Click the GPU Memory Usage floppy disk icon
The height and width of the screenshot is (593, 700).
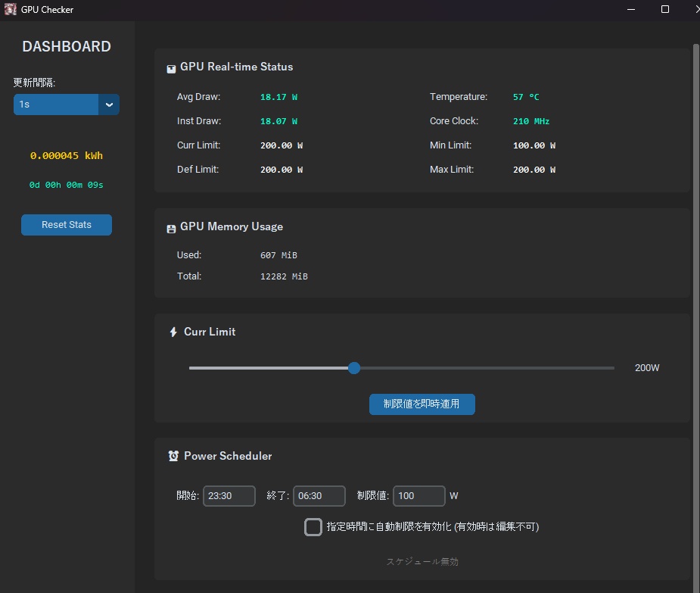171,229
